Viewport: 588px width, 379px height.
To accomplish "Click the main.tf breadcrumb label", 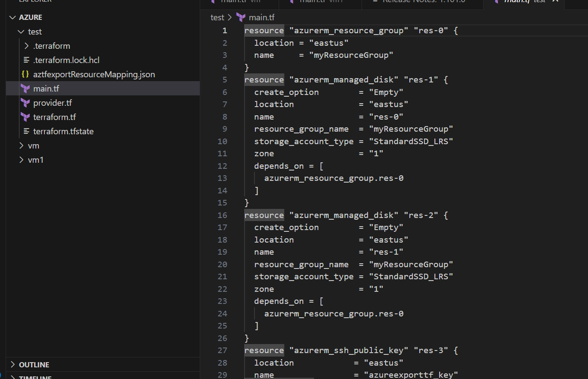I will [262, 17].
